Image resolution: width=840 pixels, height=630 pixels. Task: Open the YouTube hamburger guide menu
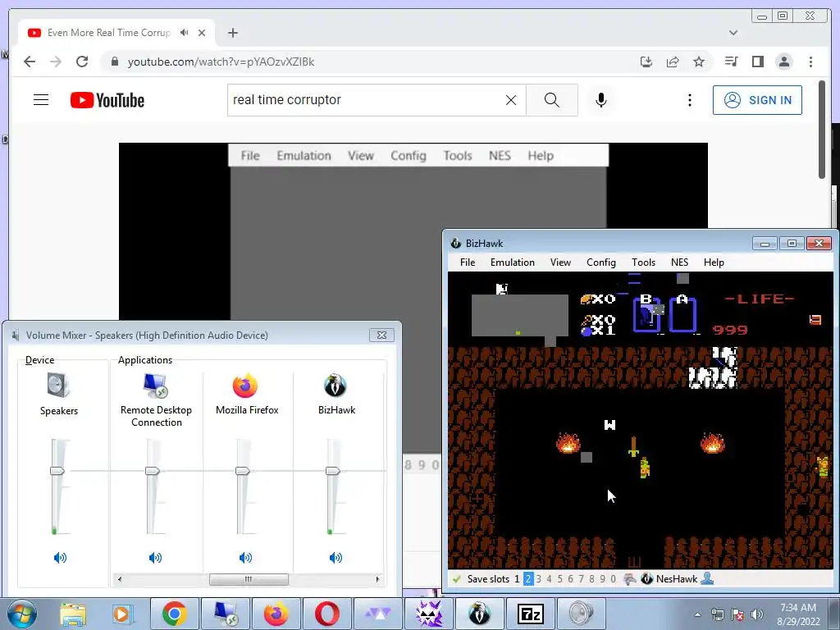coord(41,100)
